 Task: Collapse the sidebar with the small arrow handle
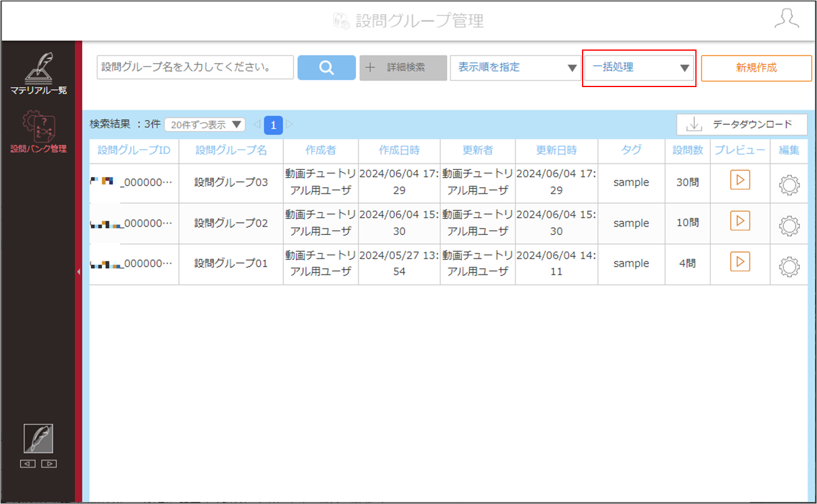(78, 272)
